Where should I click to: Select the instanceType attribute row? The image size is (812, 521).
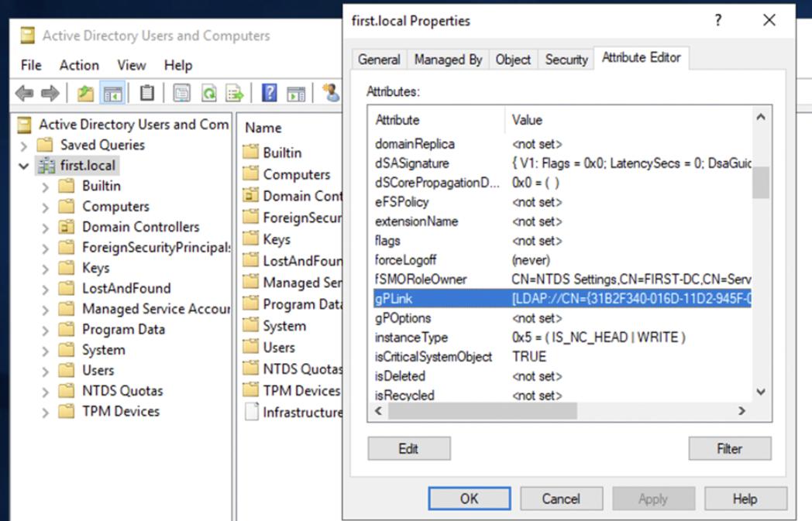(563, 338)
